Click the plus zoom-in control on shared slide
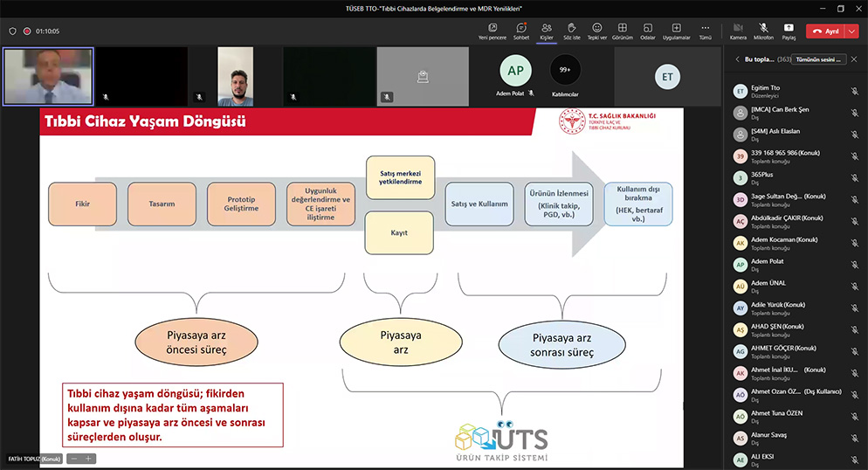This screenshot has height=470, width=868. [x=87, y=459]
